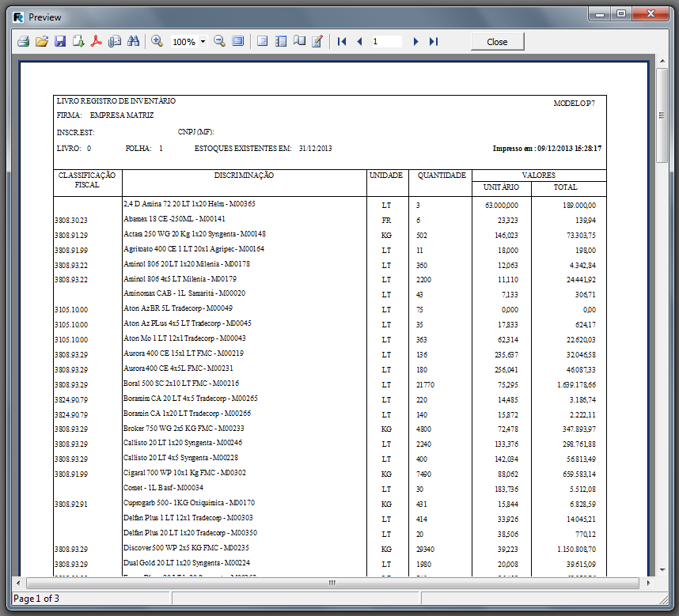
Task: Click the 'Comet - 1L Basf' product name
Action: [163, 488]
